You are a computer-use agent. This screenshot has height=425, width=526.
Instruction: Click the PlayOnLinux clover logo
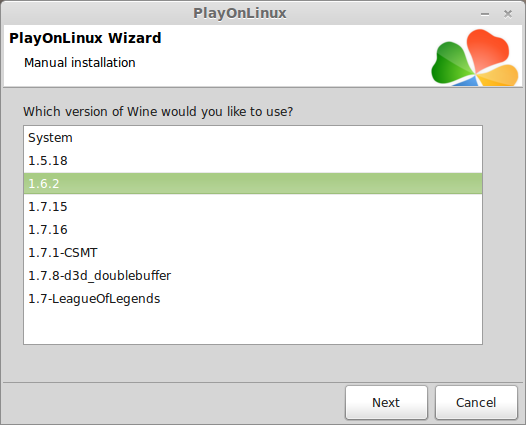point(475,57)
